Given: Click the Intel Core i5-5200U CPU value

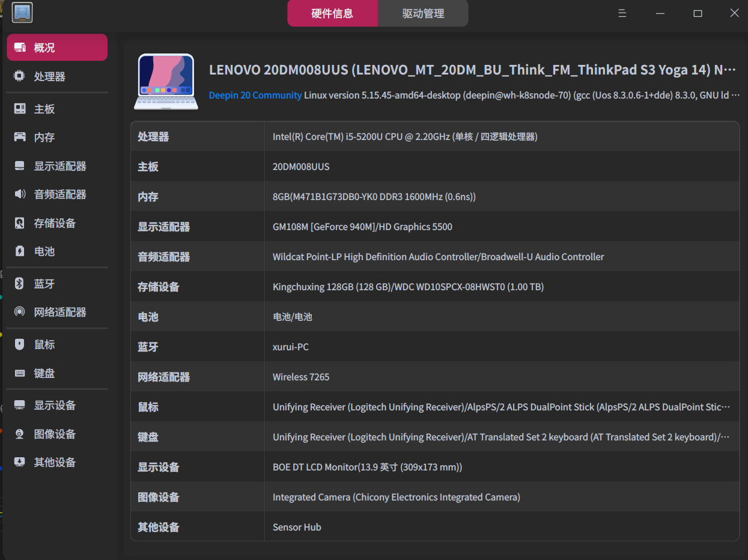Looking at the screenshot, I should pyautogui.click(x=405, y=136).
